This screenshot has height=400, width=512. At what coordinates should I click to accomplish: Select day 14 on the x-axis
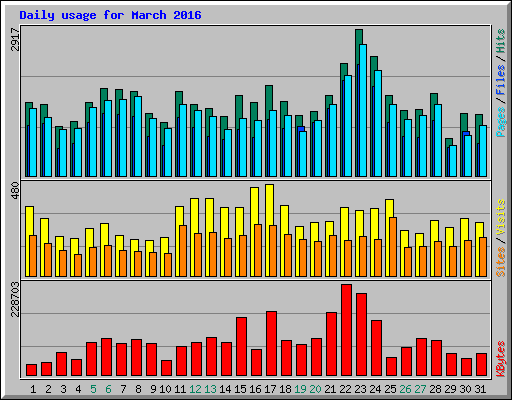pyautogui.click(x=225, y=389)
